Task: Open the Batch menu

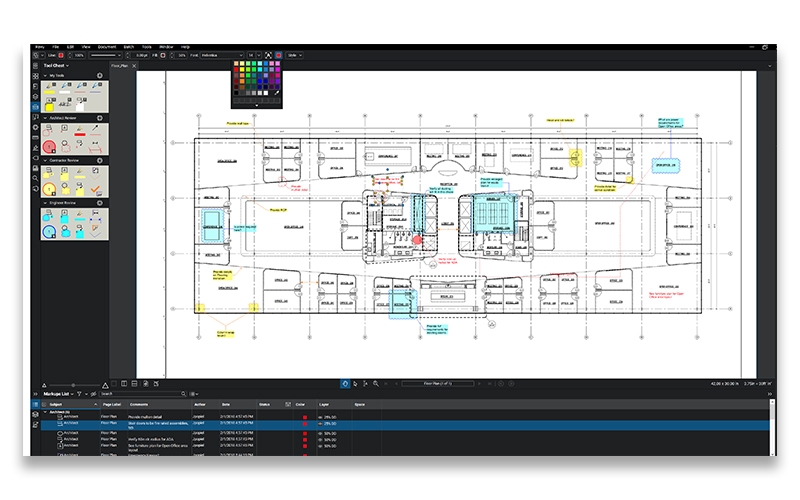Action: (129, 47)
